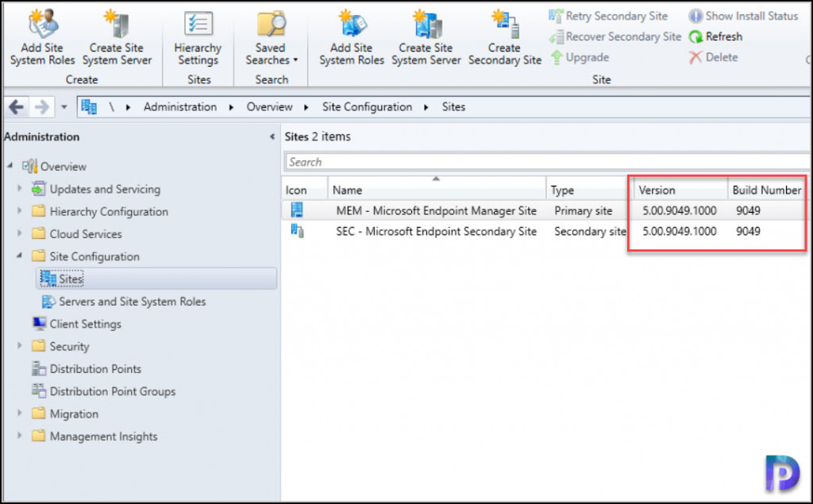Click the primary site icon in MEM row

point(297,210)
